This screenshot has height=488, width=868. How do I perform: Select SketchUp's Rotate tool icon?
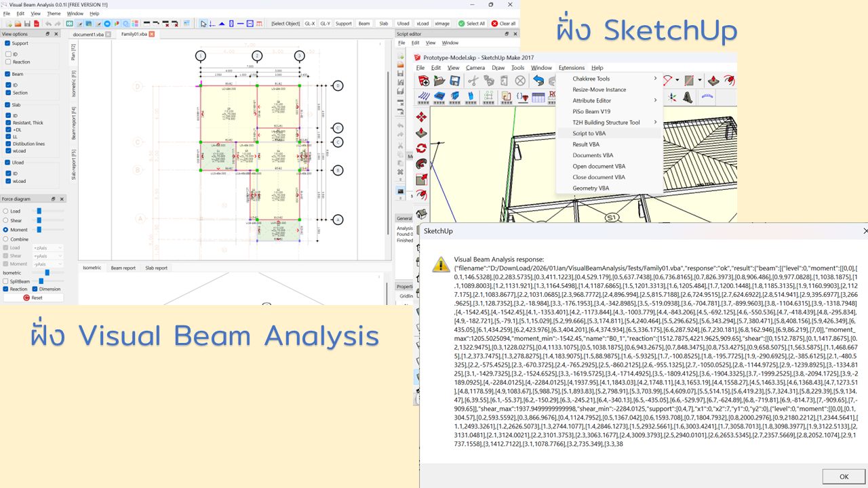(421, 148)
